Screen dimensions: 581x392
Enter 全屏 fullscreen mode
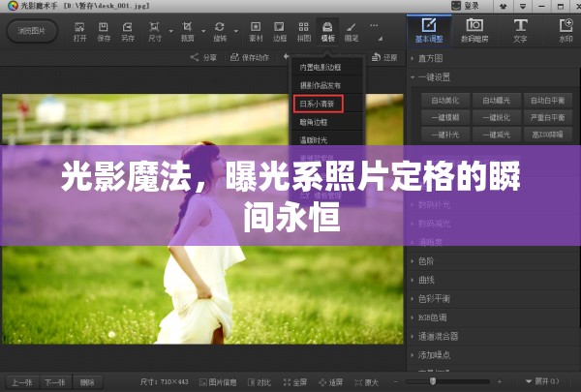point(295,382)
